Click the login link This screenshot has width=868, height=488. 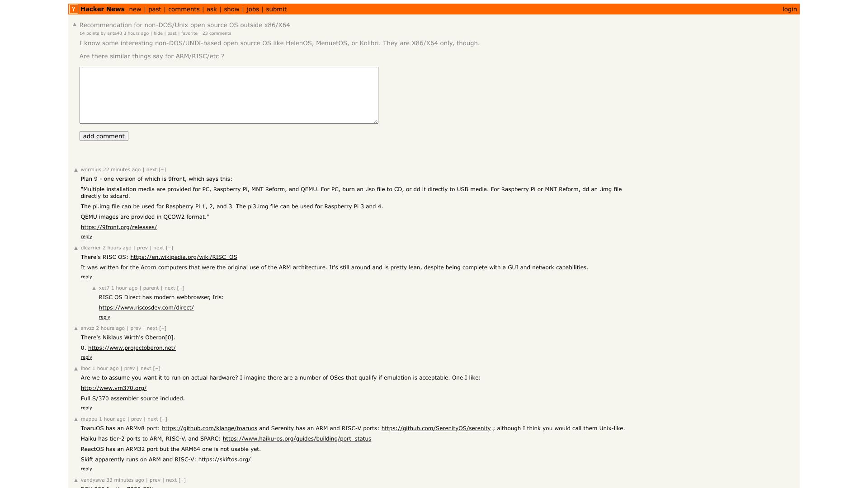tap(790, 9)
